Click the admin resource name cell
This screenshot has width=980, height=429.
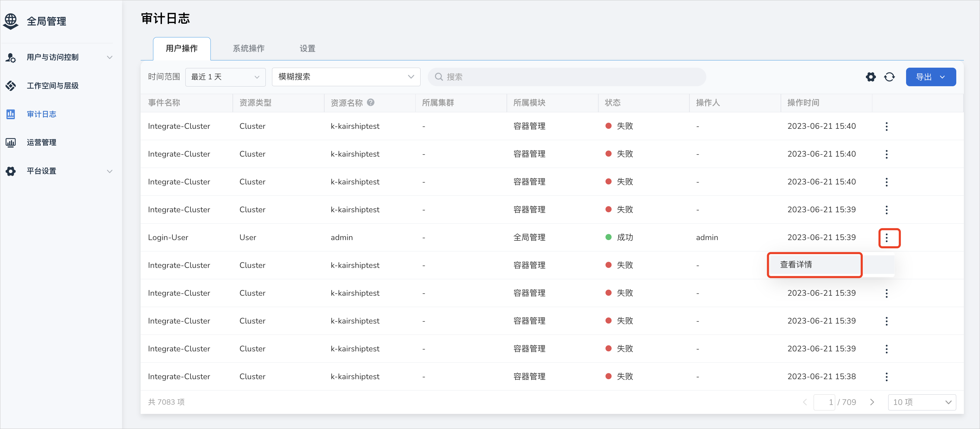[x=342, y=237]
